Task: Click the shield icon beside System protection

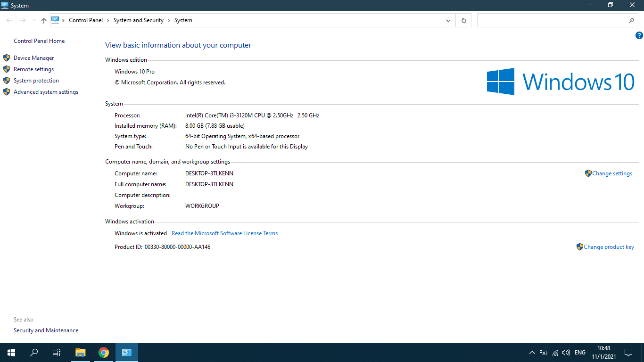Action: [7, 81]
